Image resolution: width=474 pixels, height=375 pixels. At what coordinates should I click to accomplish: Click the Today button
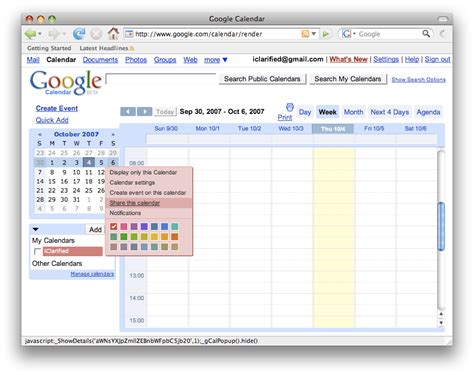pos(165,112)
